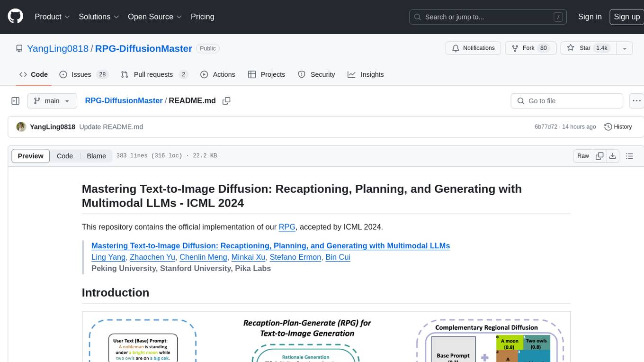This screenshot has width=644, height=362.
Task: Switch to the Projects tab
Action: [266, 74]
